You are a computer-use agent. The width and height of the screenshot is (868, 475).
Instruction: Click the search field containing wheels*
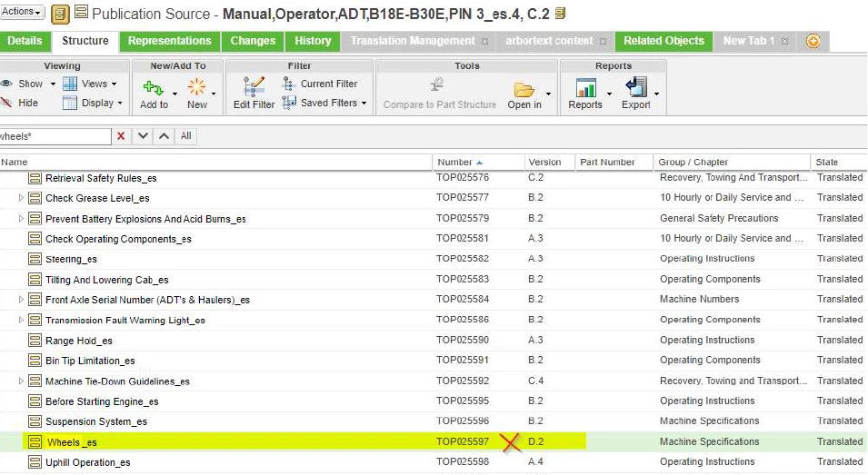point(55,136)
